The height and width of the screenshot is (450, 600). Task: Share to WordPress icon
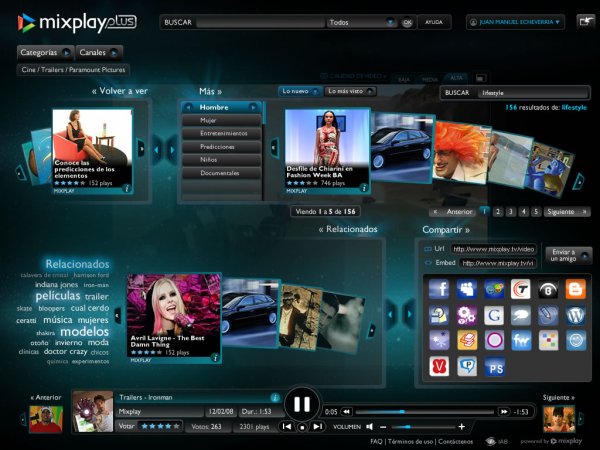576,315
